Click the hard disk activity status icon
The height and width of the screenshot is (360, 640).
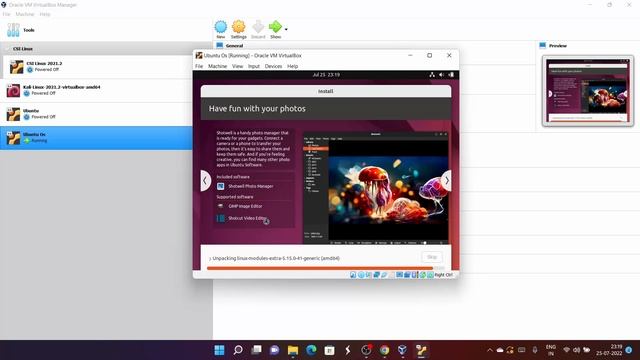[353, 275]
